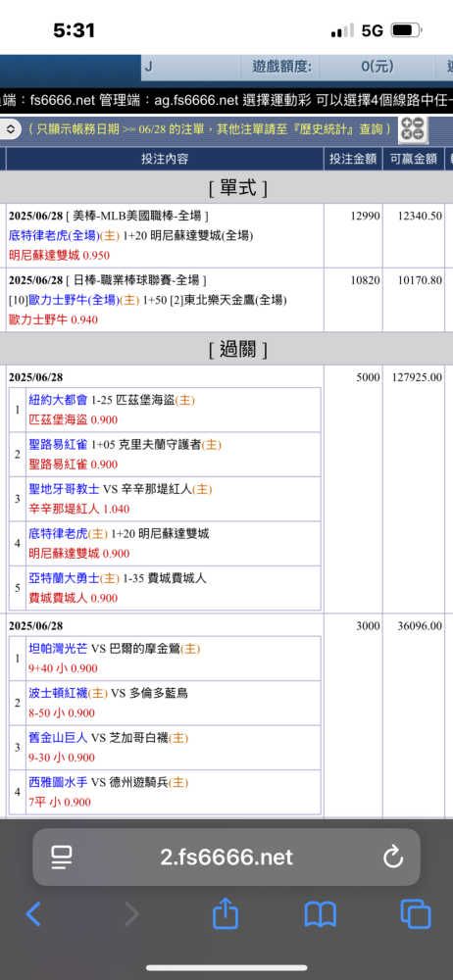Open the calculator icon beside date notice
The width and height of the screenshot is (453, 980).
(413, 129)
